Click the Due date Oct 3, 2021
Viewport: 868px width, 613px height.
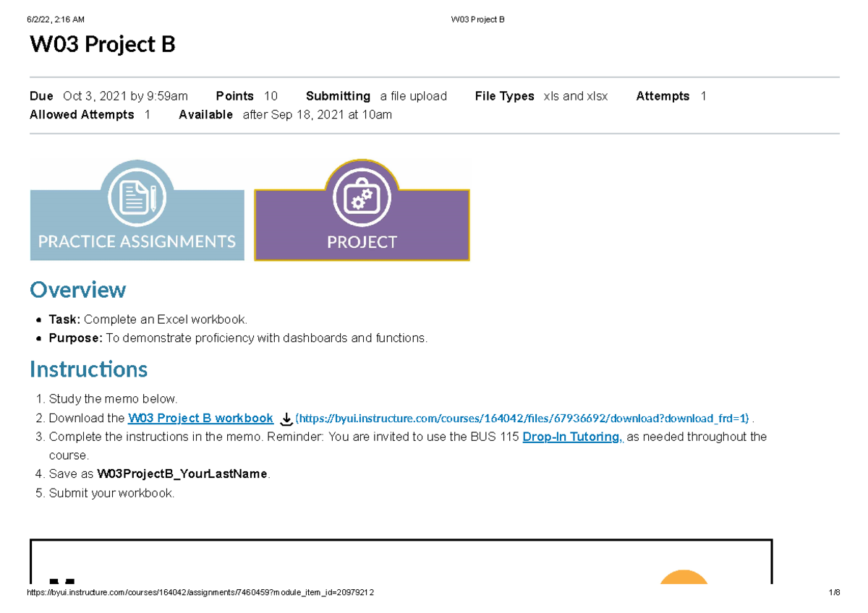point(125,95)
